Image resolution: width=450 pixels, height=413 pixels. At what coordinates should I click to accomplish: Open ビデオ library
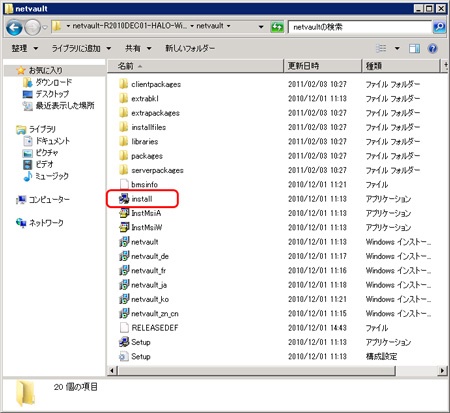[x=44, y=164]
